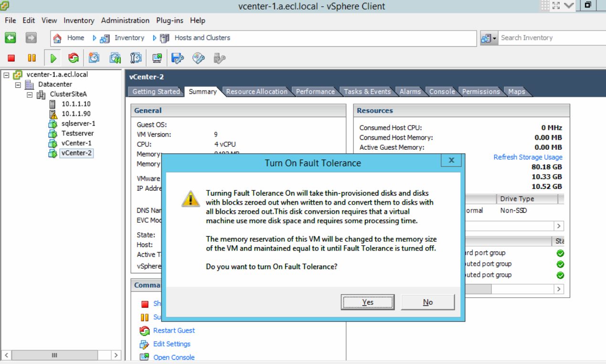
Task: Select host 10.1.1.90 in tree
Action: (x=76, y=114)
